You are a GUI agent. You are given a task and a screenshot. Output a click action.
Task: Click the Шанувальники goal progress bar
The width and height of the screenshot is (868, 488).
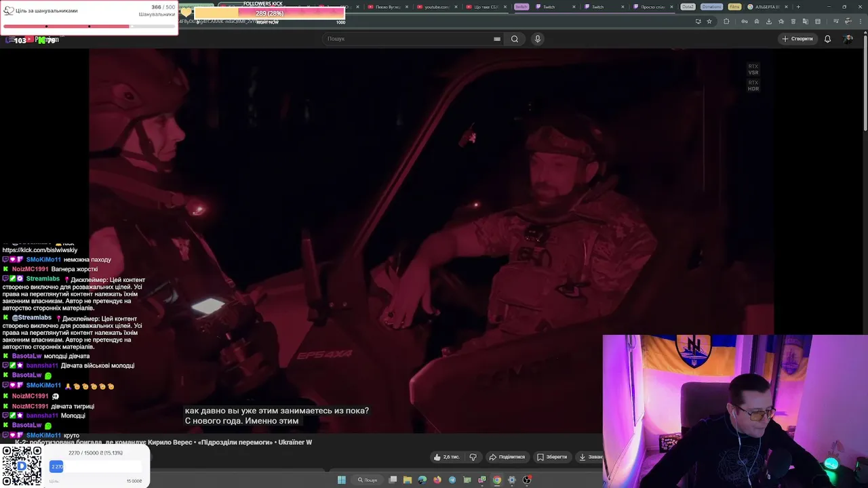click(89, 26)
